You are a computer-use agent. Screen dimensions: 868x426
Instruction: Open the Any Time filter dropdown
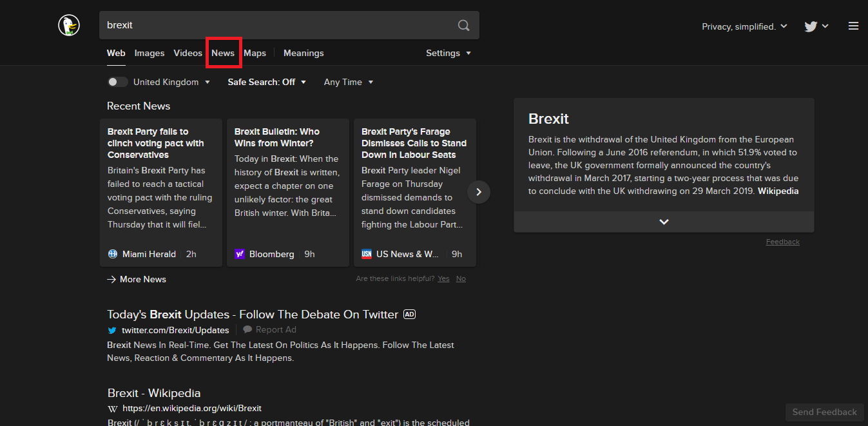coord(349,82)
